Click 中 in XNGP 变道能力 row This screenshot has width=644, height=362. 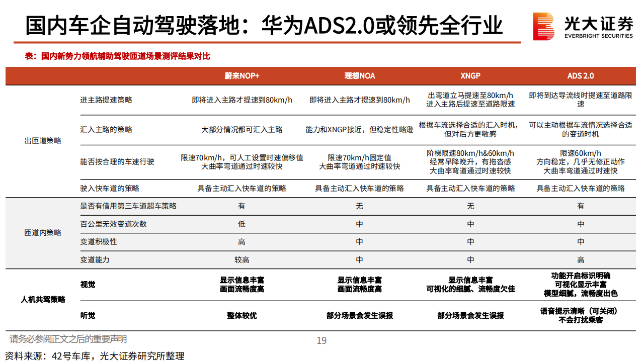470,260
